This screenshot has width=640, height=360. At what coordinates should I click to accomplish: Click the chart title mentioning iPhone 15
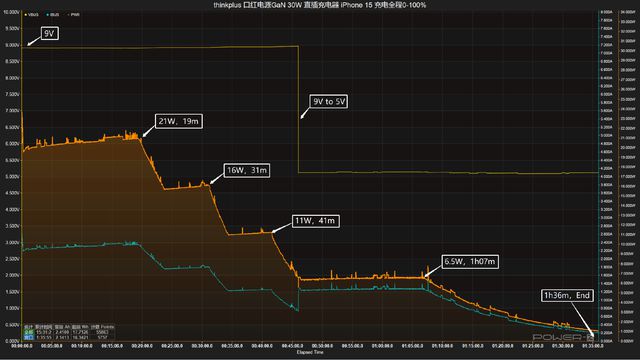(320, 5)
